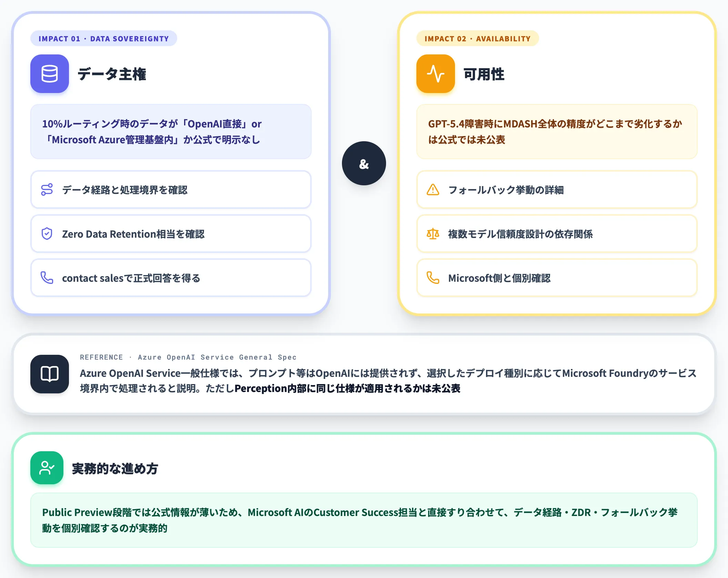Click the green Public Preview段階では summary text
The image size is (728, 578).
(360, 520)
